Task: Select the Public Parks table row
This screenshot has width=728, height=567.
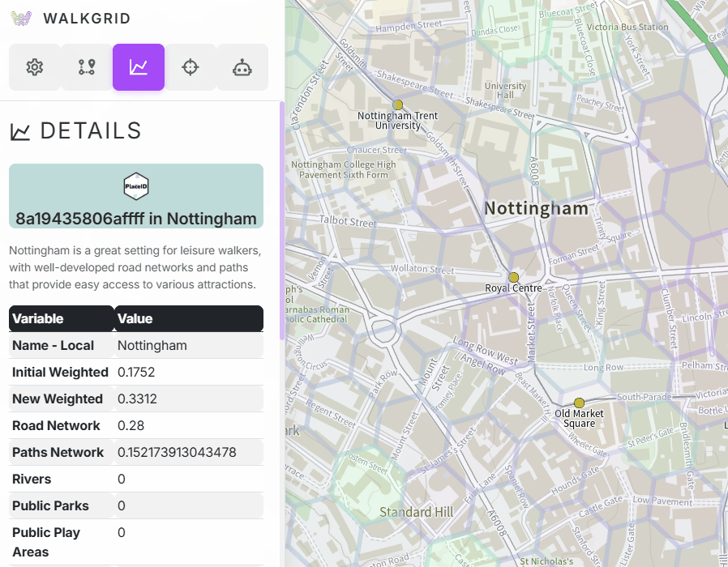Action: coord(136,505)
